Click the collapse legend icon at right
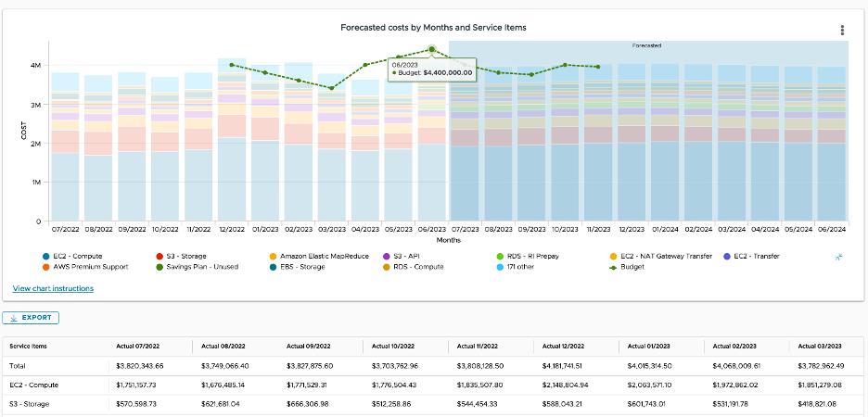Screen dimensions: 868x417 tap(838, 256)
